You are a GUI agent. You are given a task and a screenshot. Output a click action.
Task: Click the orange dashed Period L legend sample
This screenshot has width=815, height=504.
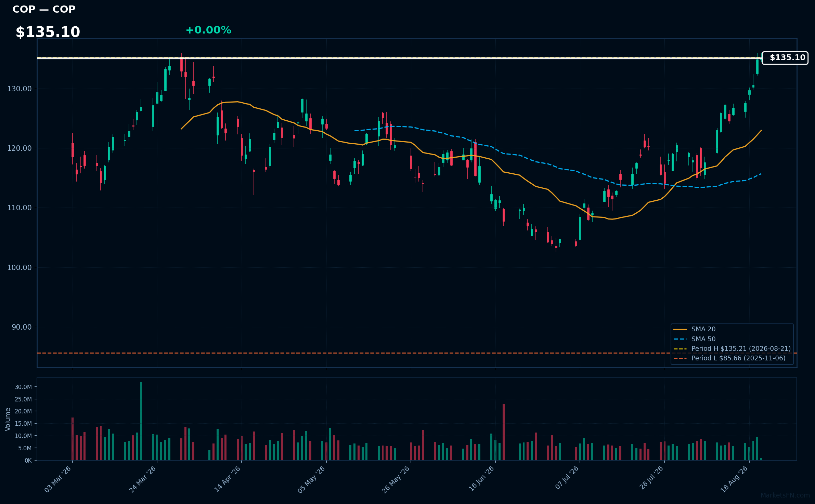tap(680, 358)
